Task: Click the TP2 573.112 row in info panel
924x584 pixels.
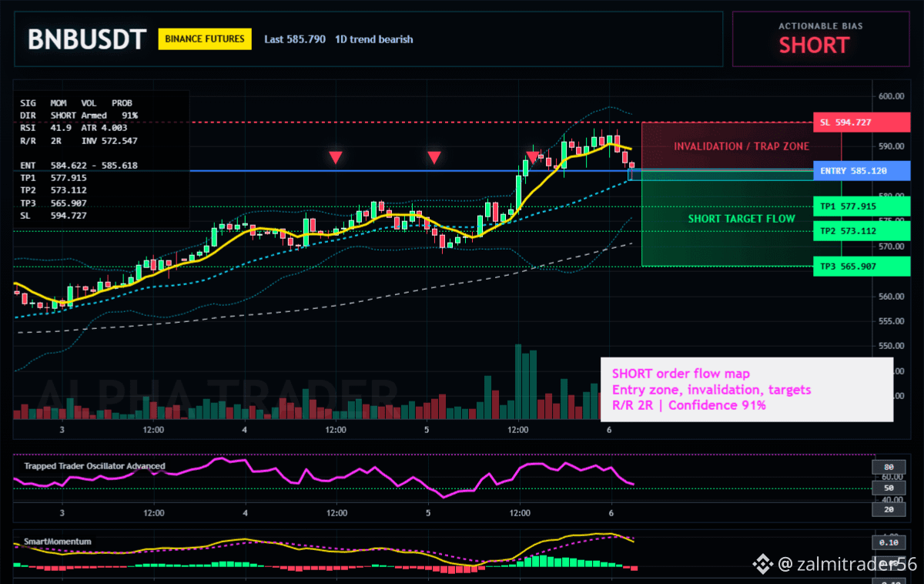Action: pos(54,190)
